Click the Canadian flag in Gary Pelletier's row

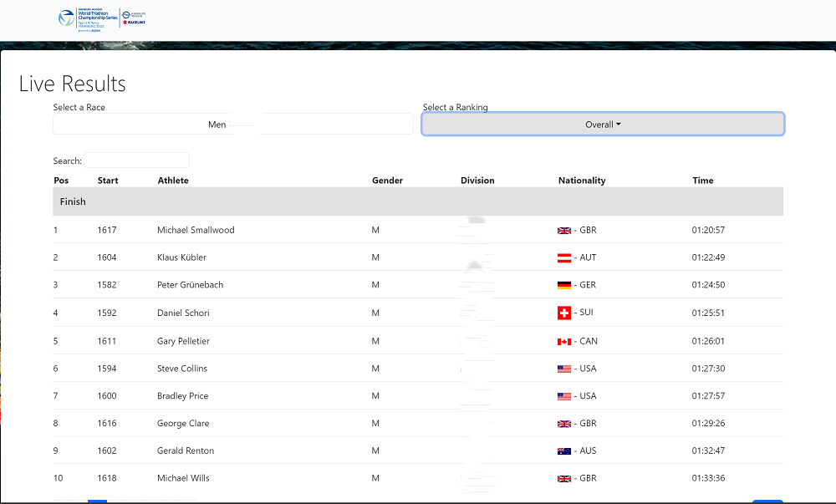click(564, 341)
